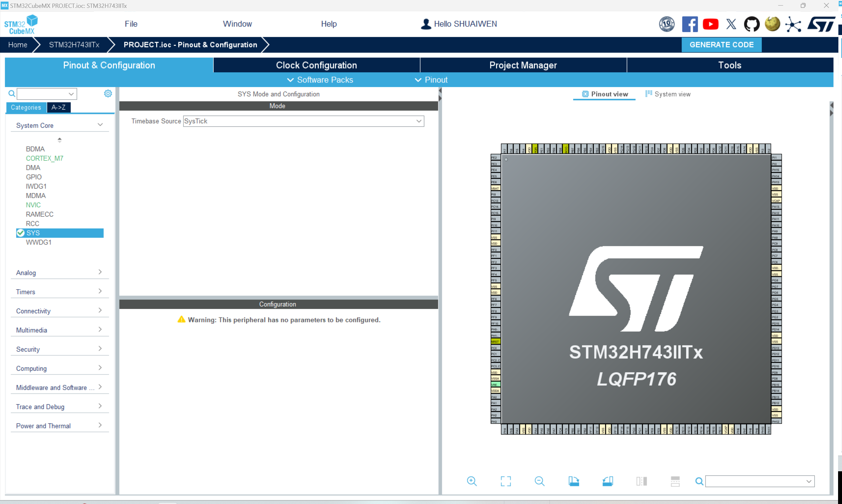
Task: Open the ST 10-year anniversary badge icon
Action: 667,24
